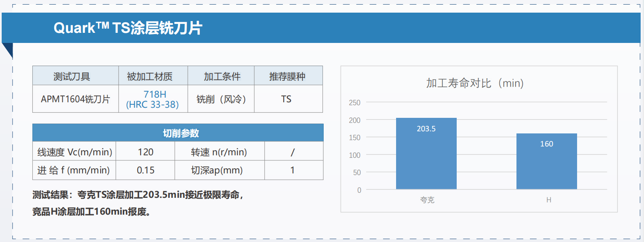
Task: Click the 夸克 bar in the chart
Action: (426, 154)
